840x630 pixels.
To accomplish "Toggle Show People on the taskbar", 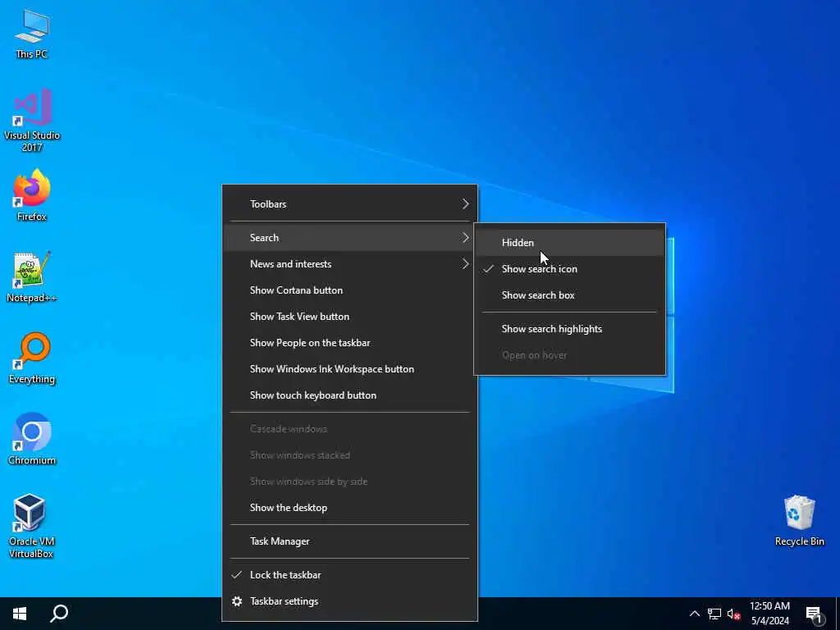I will tap(349, 343).
